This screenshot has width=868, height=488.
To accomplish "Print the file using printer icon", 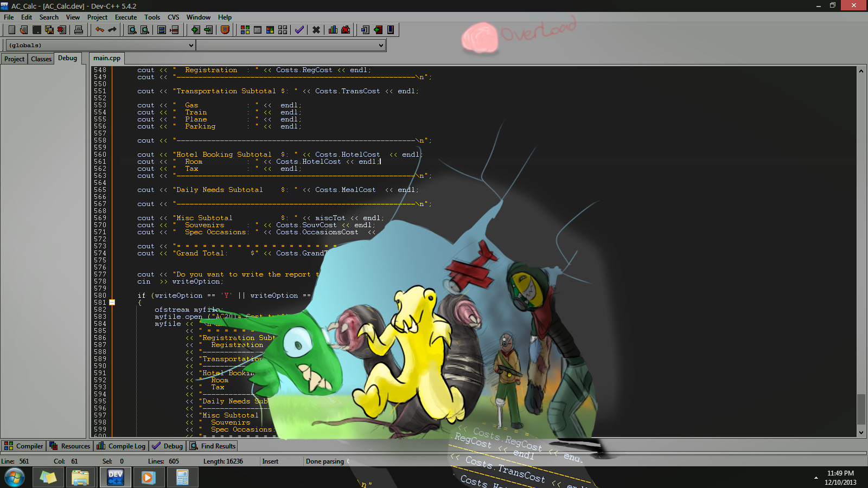I will pos(79,30).
